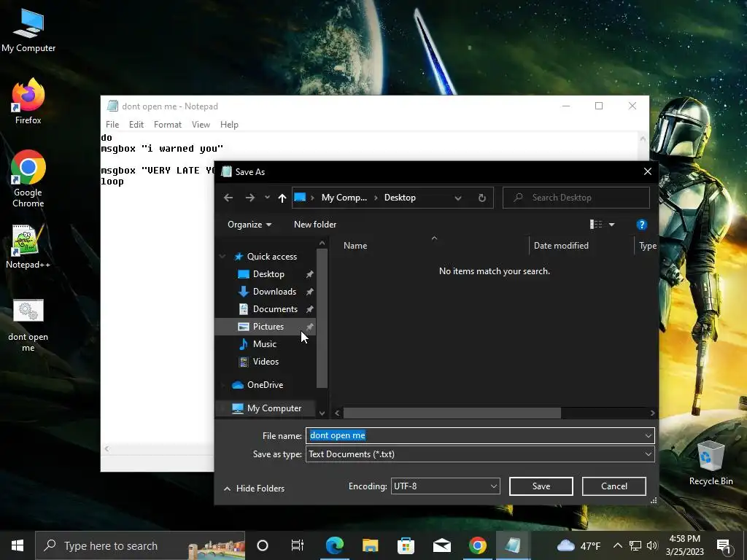Select Desktop in Quick access
747x560 pixels.
[x=268, y=274]
